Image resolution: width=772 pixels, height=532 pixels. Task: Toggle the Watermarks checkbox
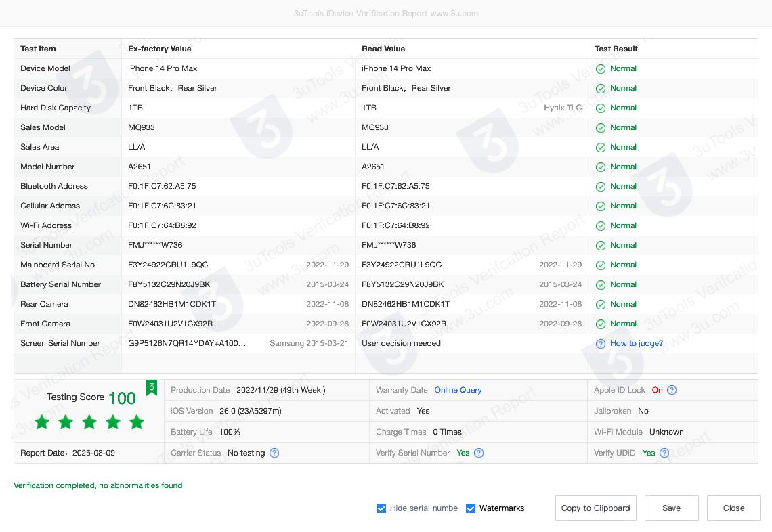point(471,508)
